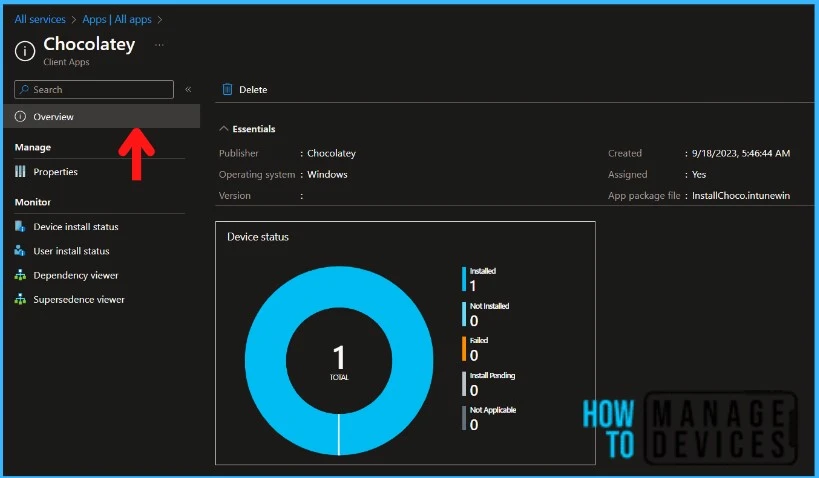The height and width of the screenshot is (478, 819).
Task: Click the Not Applicable legend swatch
Action: tap(464, 418)
